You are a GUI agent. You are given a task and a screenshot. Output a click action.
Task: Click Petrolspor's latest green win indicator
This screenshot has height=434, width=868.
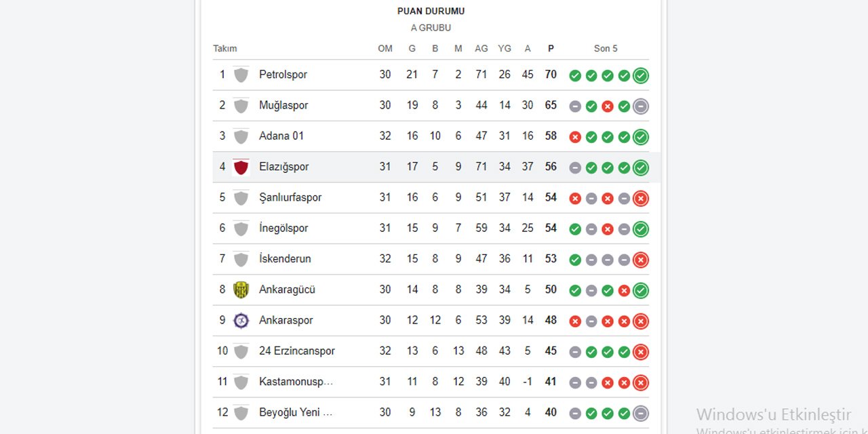(640, 75)
